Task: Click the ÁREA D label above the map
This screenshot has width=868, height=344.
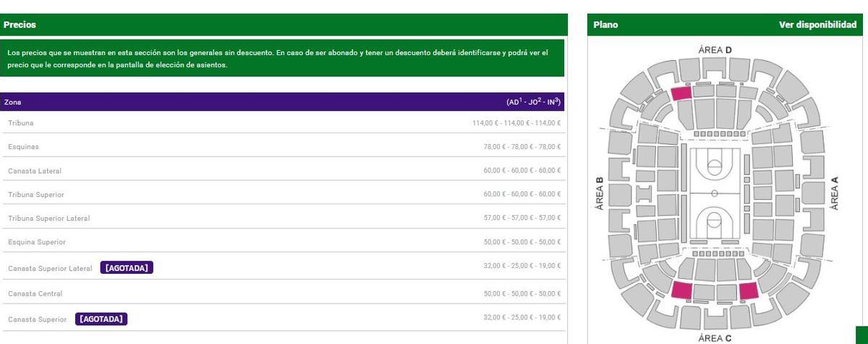Action: pos(715,50)
